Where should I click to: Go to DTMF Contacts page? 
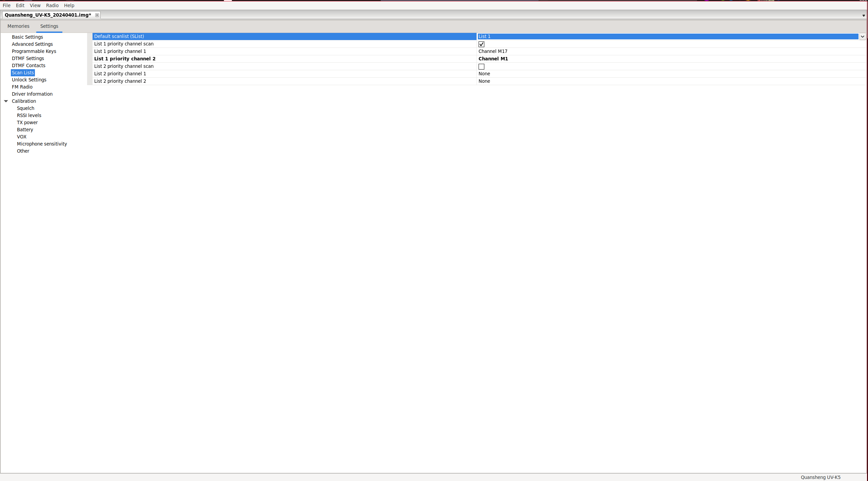coord(28,65)
